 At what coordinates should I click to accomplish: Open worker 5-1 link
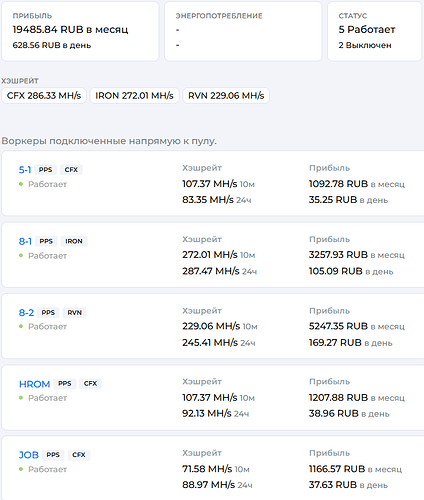click(x=25, y=170)
